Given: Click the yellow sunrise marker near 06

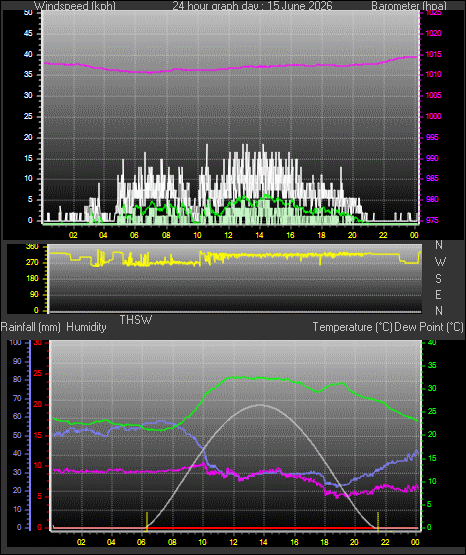Looking at the screenshot, I should coord(146,521).
